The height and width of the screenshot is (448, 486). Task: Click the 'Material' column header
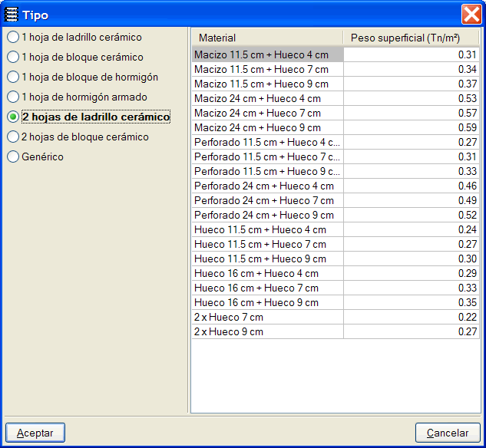[x=267, y=38]
